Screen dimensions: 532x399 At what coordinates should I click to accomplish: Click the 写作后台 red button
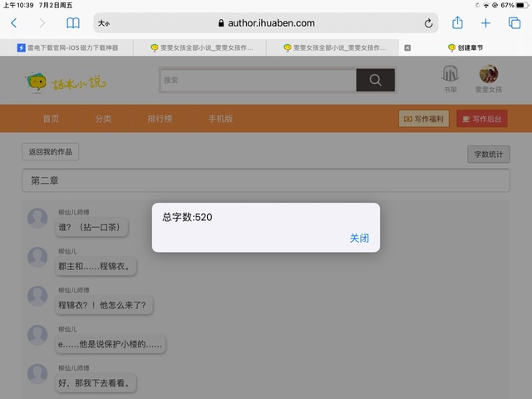pos(482,119)
